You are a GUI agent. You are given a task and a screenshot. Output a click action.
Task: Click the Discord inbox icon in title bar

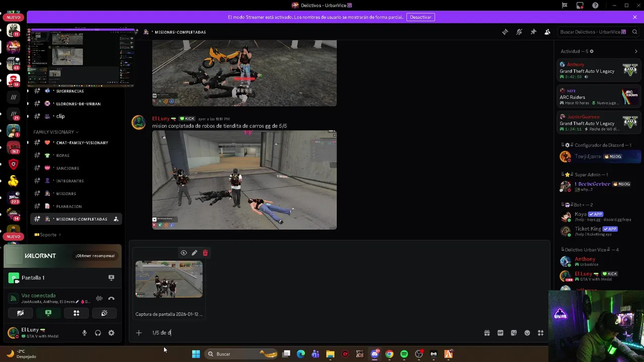pyautogui.click(x=580, y=6)
